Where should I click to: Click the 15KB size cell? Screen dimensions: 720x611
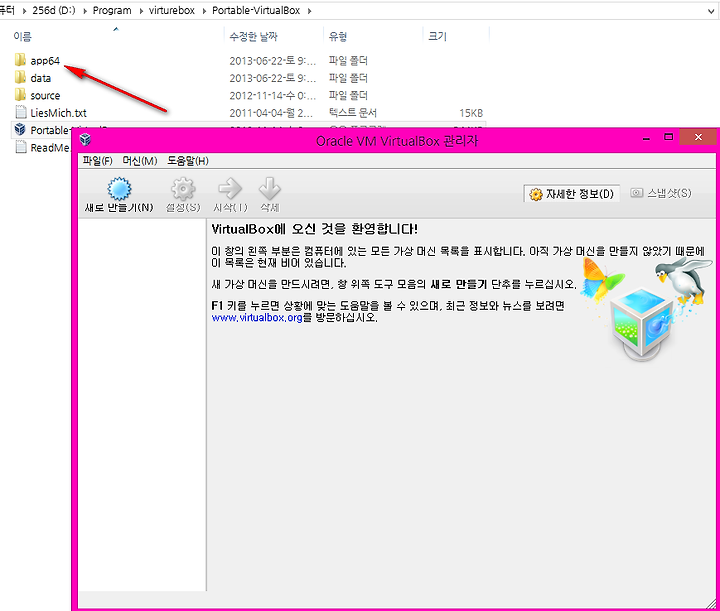pyautogui.click(x=471, y=113)
